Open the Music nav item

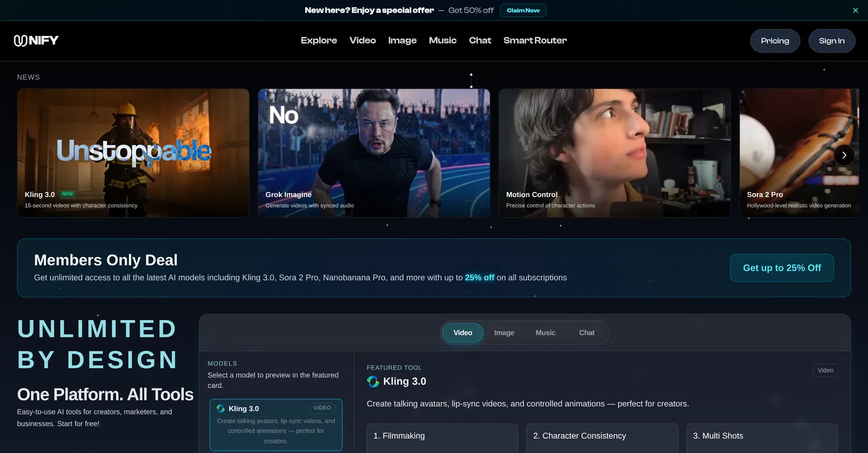443,41
